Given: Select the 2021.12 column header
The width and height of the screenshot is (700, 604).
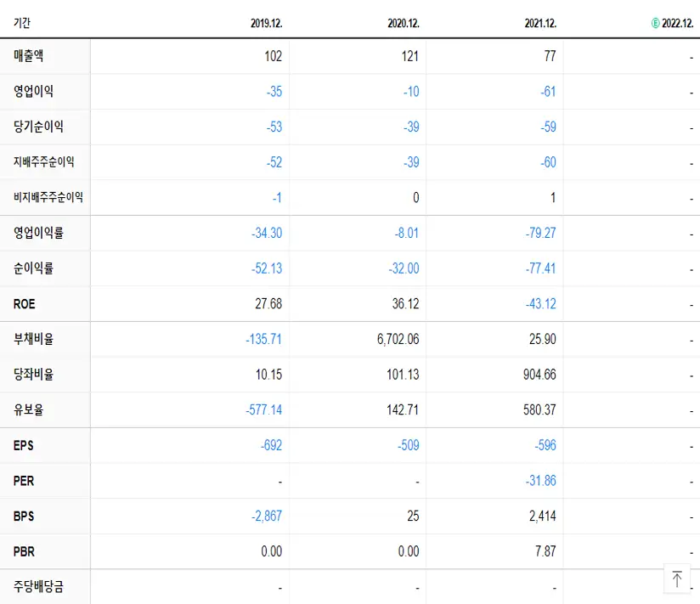Looking at the screenshot, I should click(x=540, y=24).
